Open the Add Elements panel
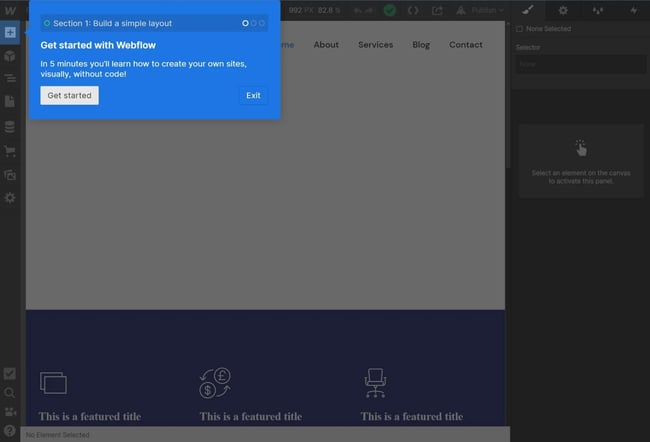 [10, 32]
